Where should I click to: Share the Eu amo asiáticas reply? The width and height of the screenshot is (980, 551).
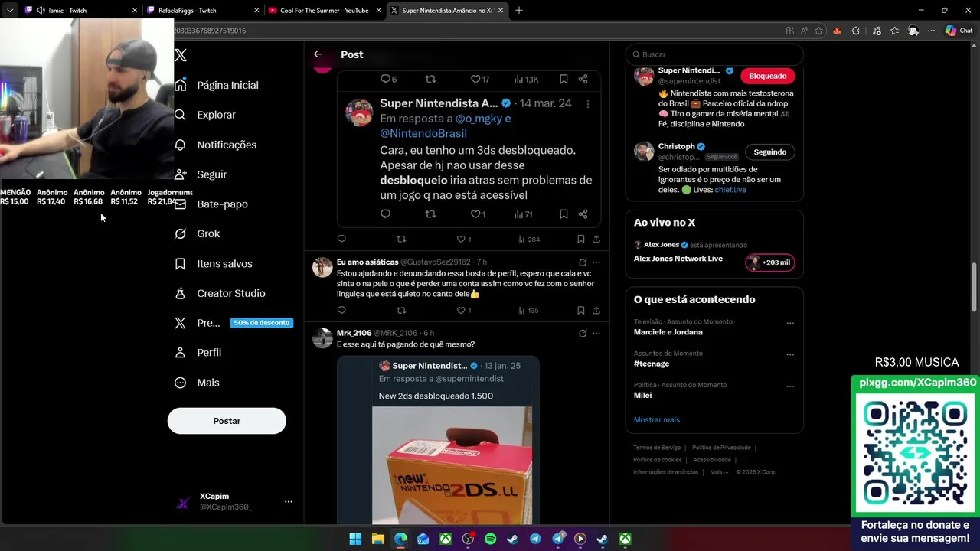[x=596, y=311]
